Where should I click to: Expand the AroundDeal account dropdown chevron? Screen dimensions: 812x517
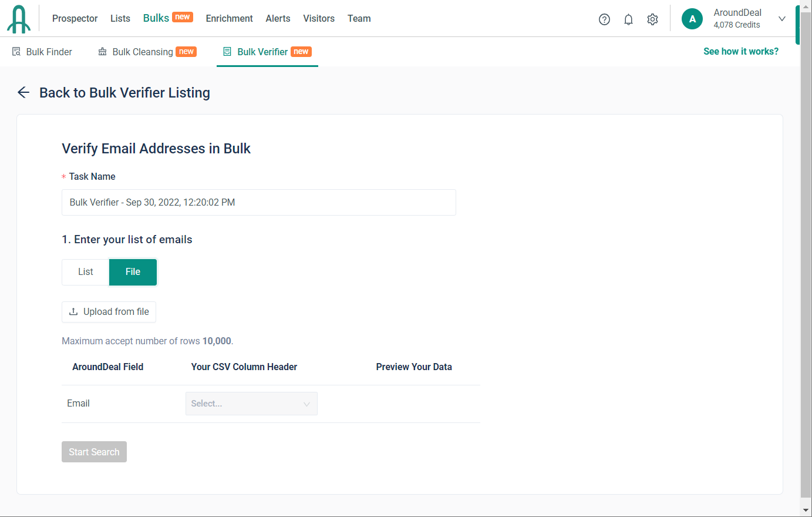(781, 19)
